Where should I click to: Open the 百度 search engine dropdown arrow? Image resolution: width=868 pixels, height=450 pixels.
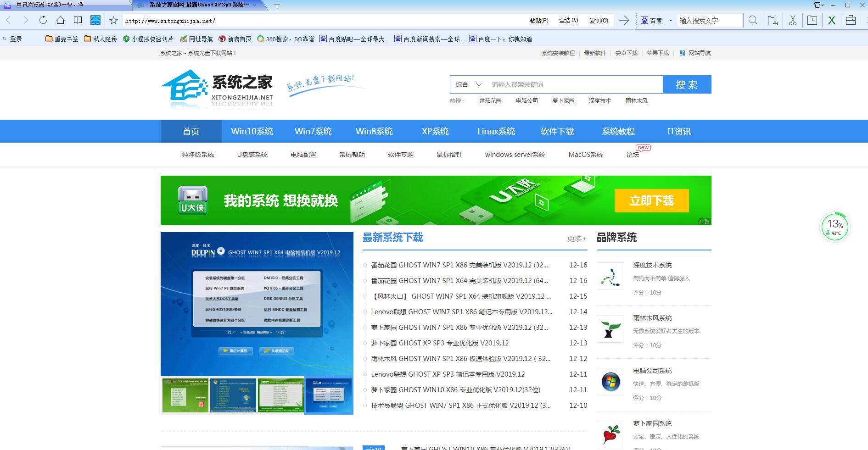[671, 21]
